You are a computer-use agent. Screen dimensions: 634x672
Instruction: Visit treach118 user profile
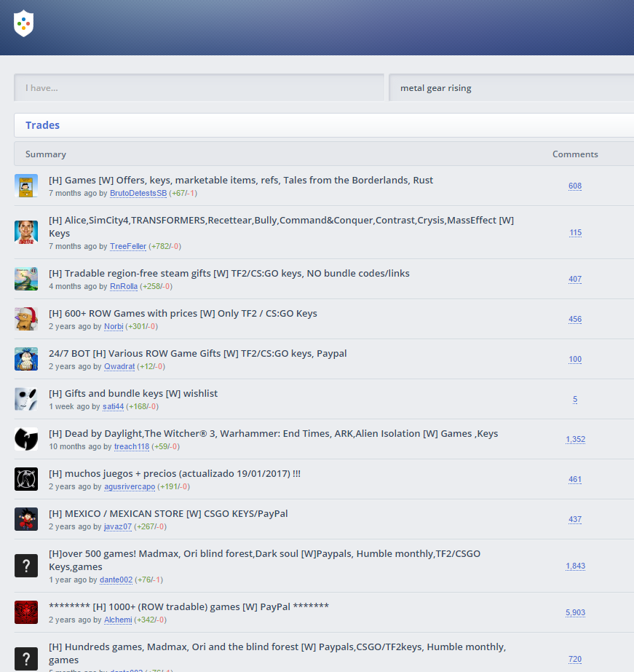click(x=132, y=446)
